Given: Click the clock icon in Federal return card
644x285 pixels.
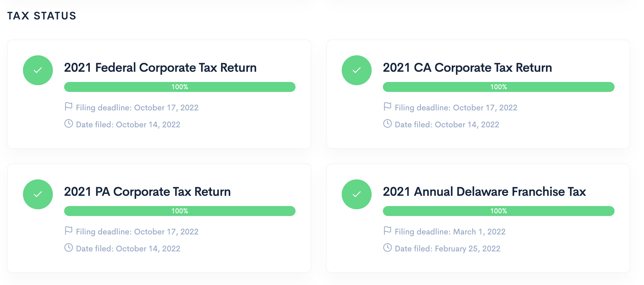Looking at the screenshot, I should pos(69,124).
